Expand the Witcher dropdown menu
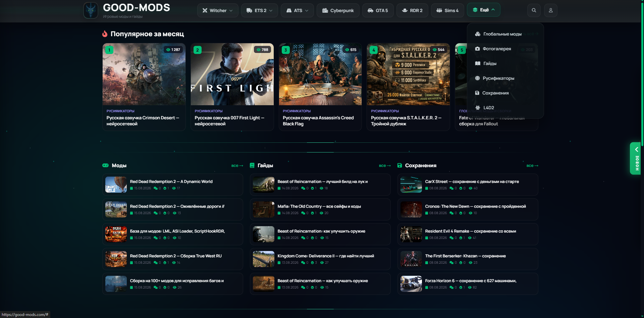 218,10
